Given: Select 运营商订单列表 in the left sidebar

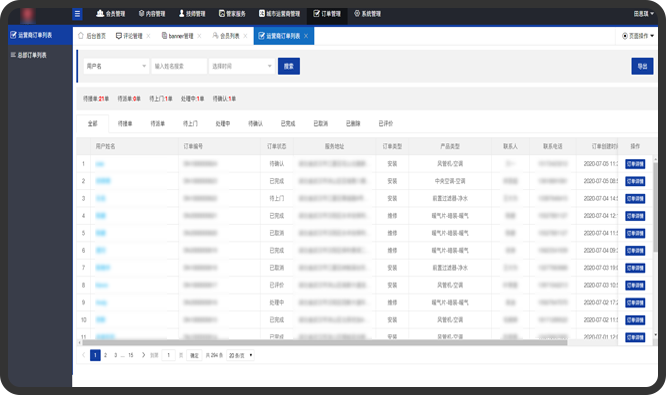Looking at the screenshot, I should coord(40,35).
